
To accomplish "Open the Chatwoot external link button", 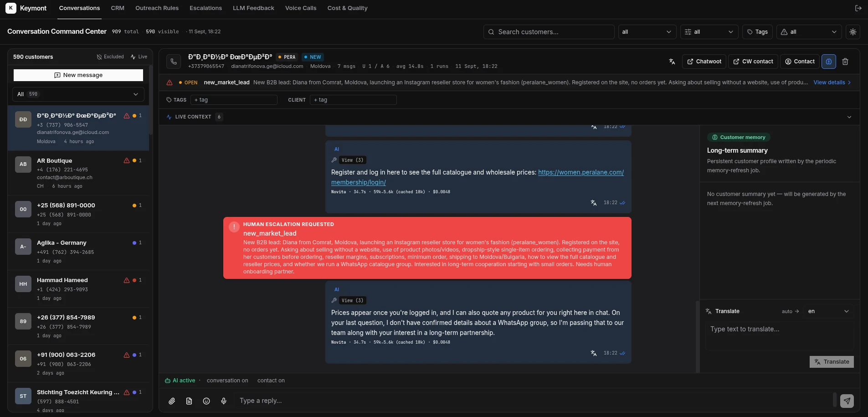I will click(x=704, y=62).
